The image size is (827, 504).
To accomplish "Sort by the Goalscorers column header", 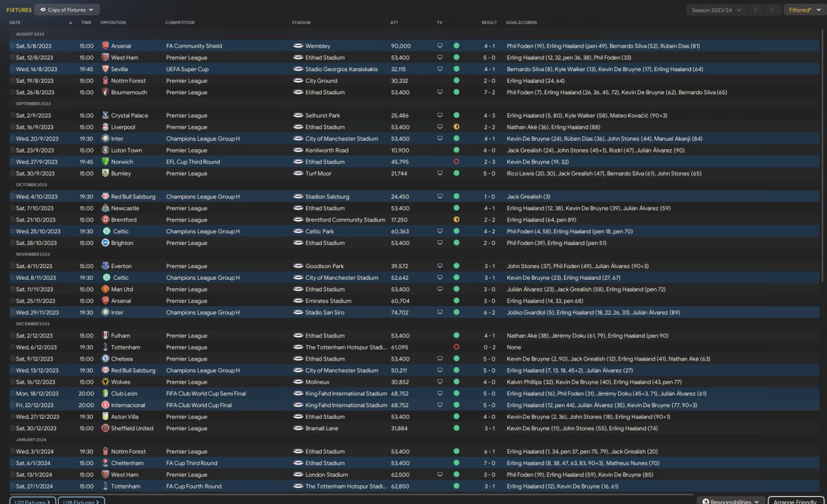I will pyautogui.click(x=521, y=23).
